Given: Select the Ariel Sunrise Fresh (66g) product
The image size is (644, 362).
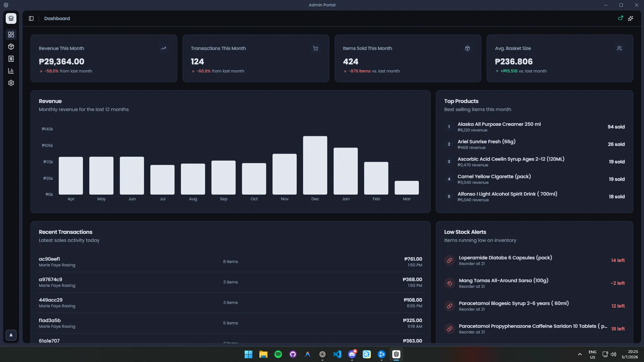Looking at the screenshot, I should click(535, 144).
